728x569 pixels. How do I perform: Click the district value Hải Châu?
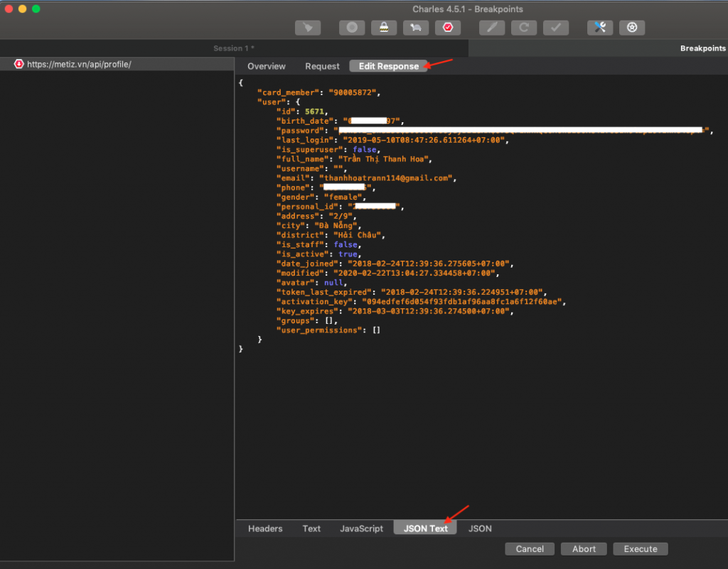point(357,235)
